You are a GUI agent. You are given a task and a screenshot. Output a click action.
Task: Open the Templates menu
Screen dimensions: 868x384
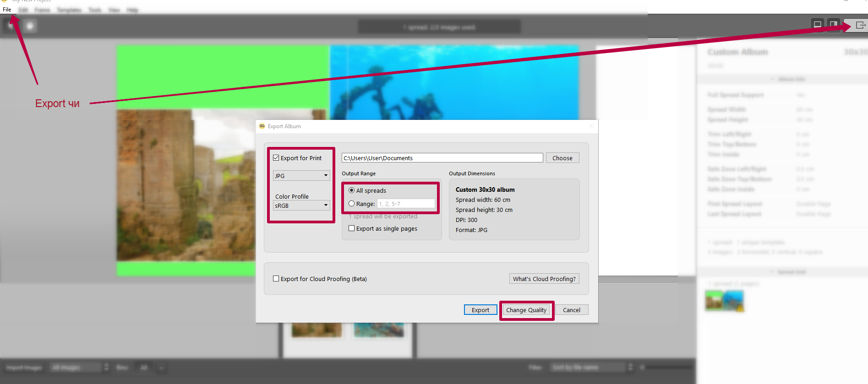[69, 10]
